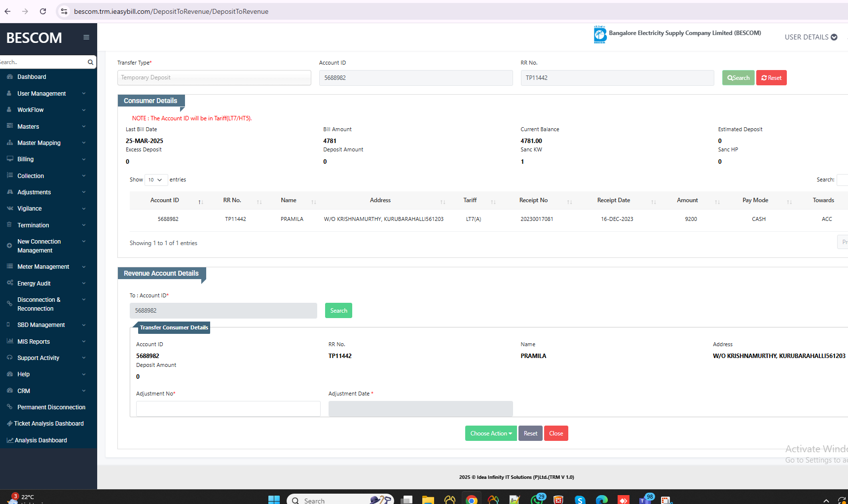
Task: Change Show entries count dropdown
Action: tap(156, 180)
